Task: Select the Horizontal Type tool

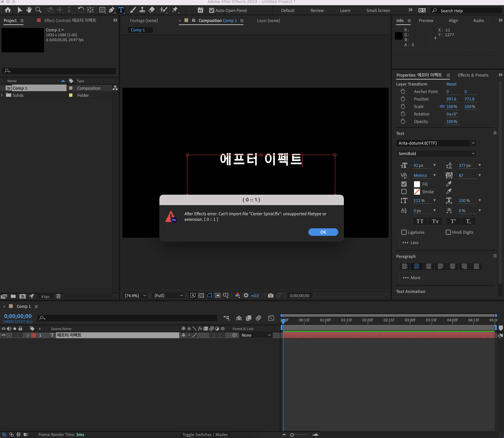Action: click(x=121, y=10)
